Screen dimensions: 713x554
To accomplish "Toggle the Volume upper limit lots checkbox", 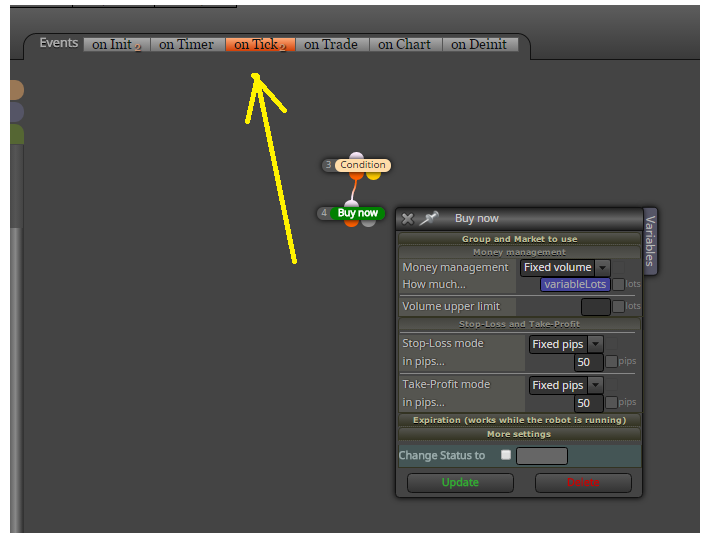I will tap(618, 307).
